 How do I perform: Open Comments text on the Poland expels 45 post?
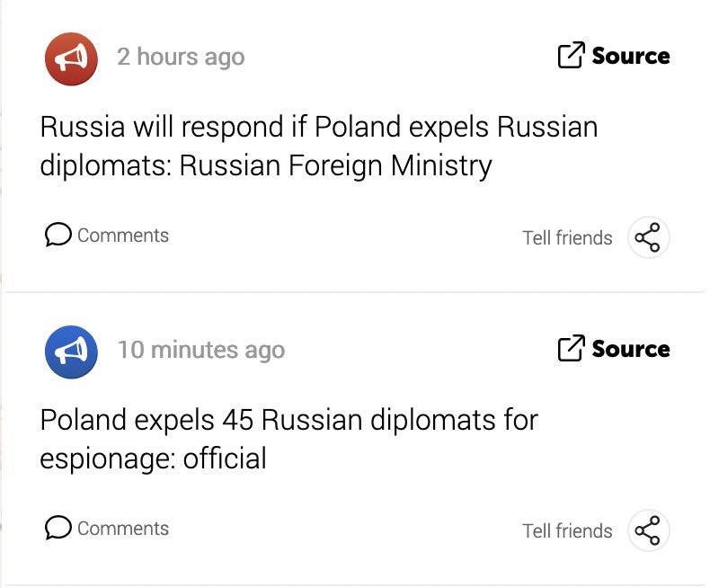pyautogui.click(x=123, y=528)
